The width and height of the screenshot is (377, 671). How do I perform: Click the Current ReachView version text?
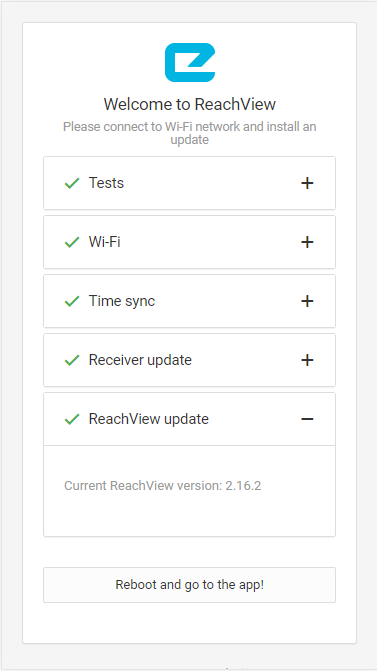163,486
